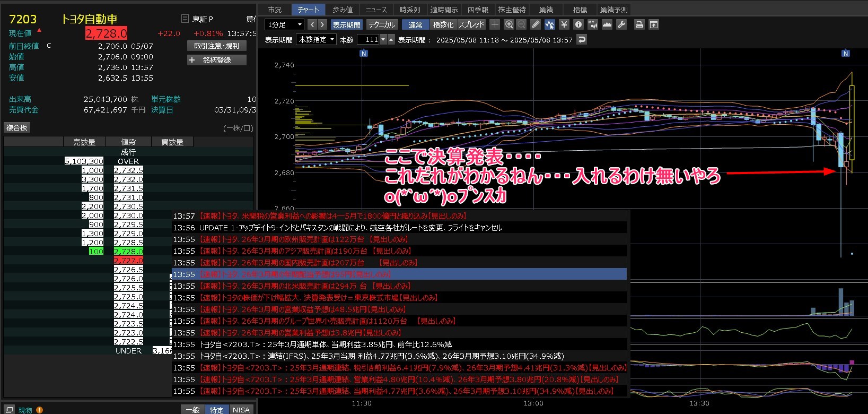This screenshot has width=868, height=414.
Task: Switch to the 業績 tab
Action: coord(546,10)
